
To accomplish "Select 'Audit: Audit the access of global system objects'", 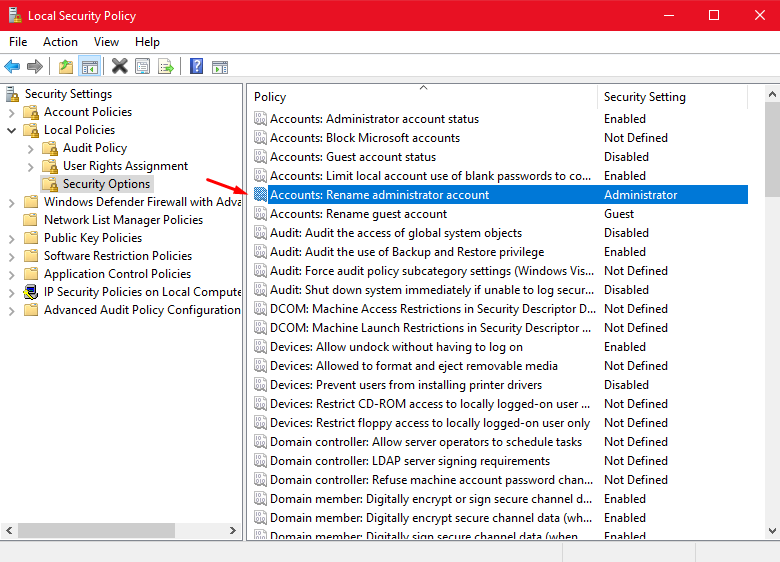I will click(x=500, y=233).
